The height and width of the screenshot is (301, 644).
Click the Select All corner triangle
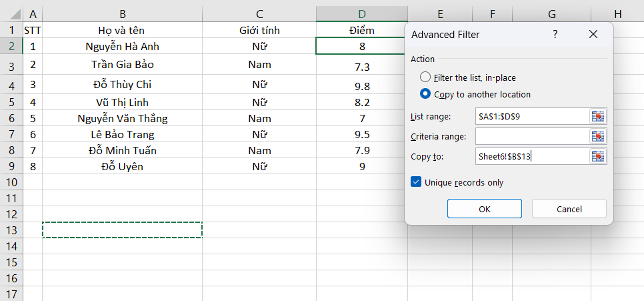coord(11,14)
